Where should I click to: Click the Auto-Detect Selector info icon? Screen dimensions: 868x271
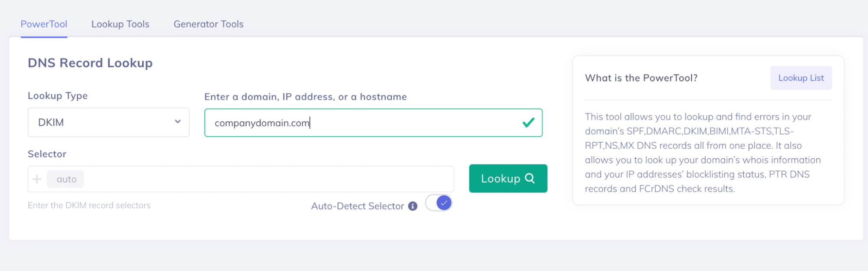coord(413,206)
